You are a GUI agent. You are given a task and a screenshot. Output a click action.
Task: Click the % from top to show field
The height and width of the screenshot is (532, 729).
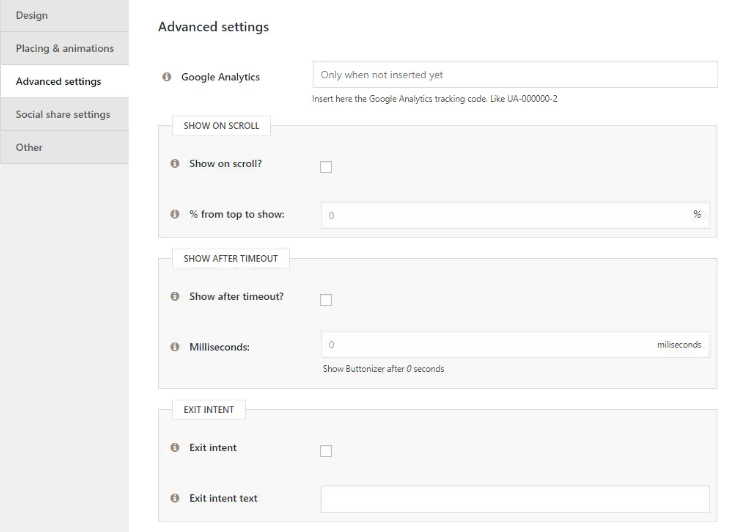[x=515, y=215]
